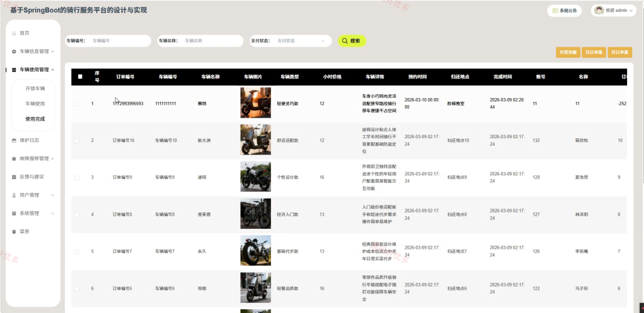The image size is (644, 313).
Task: Expand the 用户管理 chevron
Action: click(53, 195)
